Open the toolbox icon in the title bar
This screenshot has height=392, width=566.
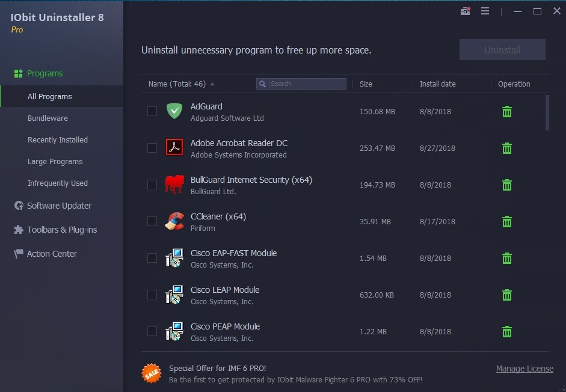click(x=466, y=11)
